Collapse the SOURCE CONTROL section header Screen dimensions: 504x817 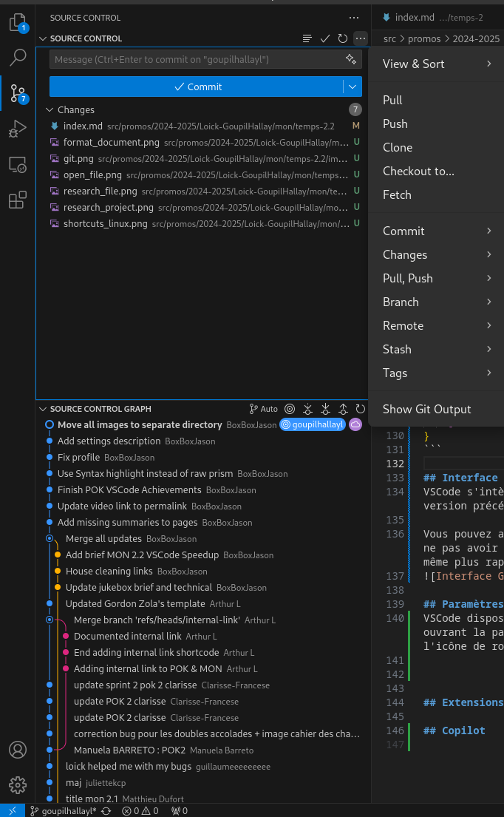43,38
